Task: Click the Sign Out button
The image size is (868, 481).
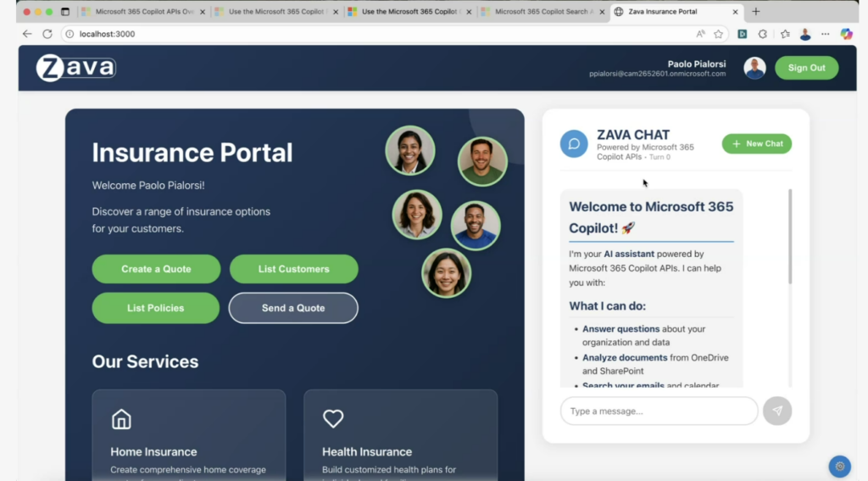Action: point(807,68)
